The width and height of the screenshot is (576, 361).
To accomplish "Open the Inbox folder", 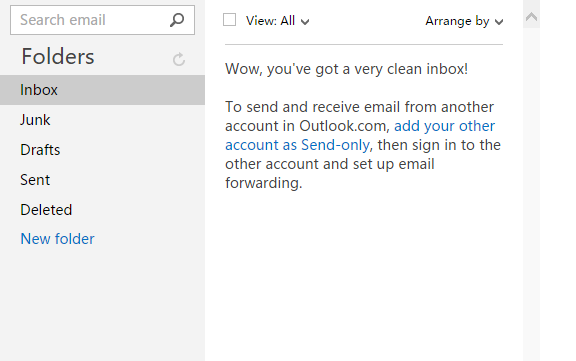I will 102,90.
